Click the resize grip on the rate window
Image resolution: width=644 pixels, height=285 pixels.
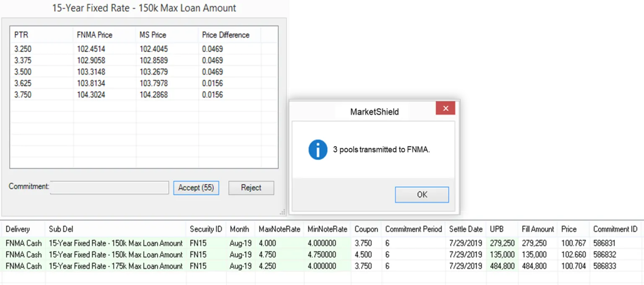click(x=282, y=212)
